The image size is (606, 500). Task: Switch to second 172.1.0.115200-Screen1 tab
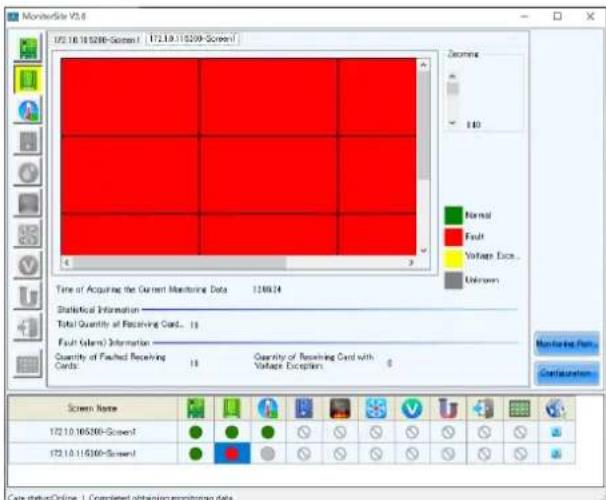(192, 39)
